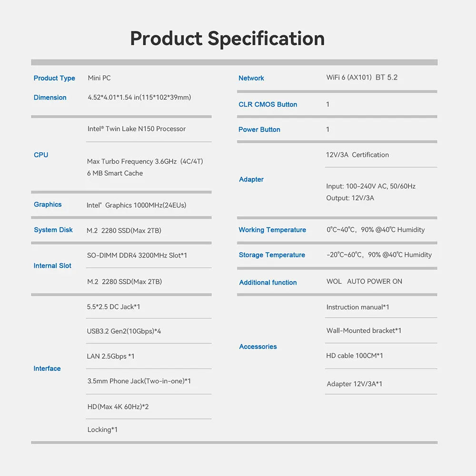Click LAN 2.5Gbps entry
The image size is (476, 476).
click(110, 356)
